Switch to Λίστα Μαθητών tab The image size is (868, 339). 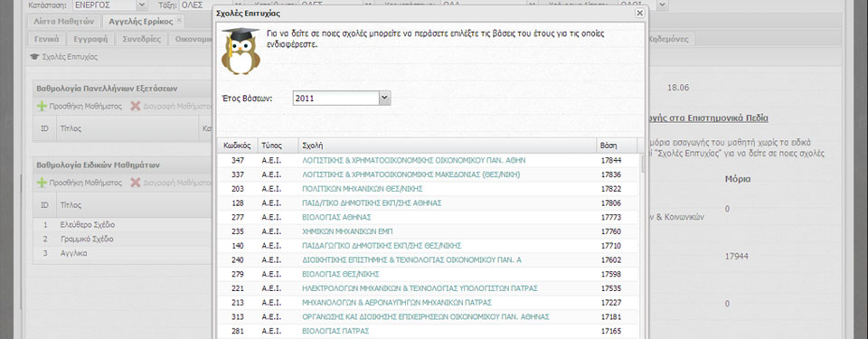64,22
